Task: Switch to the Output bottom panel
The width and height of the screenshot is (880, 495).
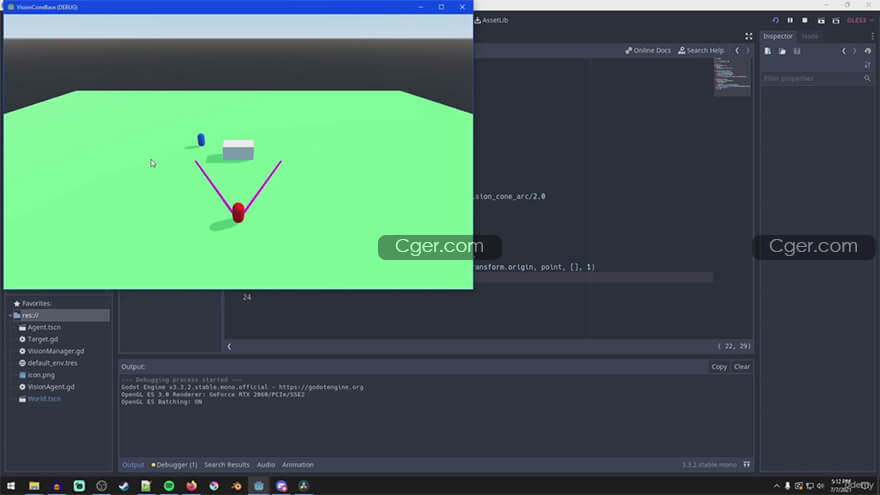Action: [133, 465]
